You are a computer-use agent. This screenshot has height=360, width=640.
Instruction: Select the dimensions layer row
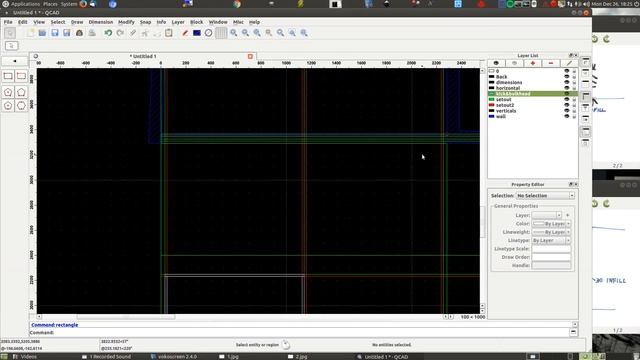pyautogui.click(x=533, y=82)
